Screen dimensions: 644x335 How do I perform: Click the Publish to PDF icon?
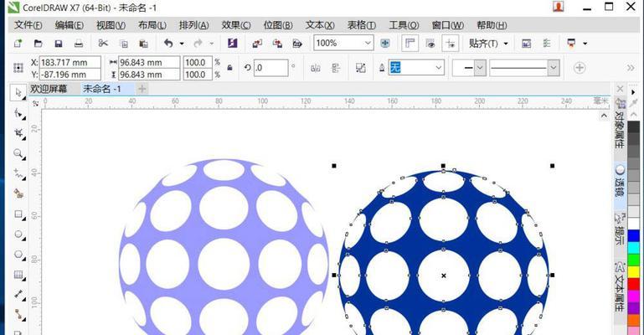tap(297, 44)
